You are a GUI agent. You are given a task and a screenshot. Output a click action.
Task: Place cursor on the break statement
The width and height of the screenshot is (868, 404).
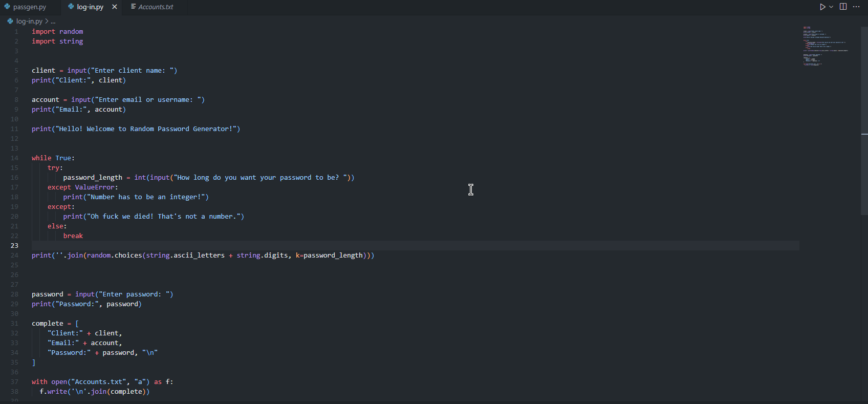pos(73,236)
